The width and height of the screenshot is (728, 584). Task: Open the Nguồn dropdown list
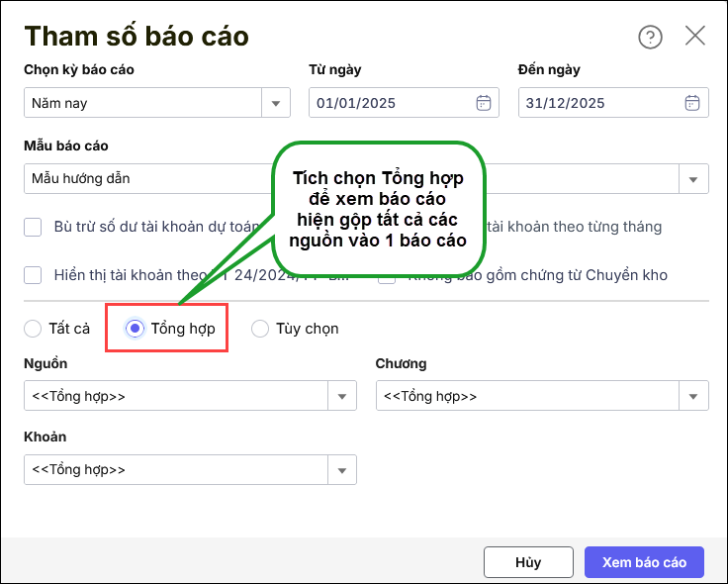tap(342, 396)
